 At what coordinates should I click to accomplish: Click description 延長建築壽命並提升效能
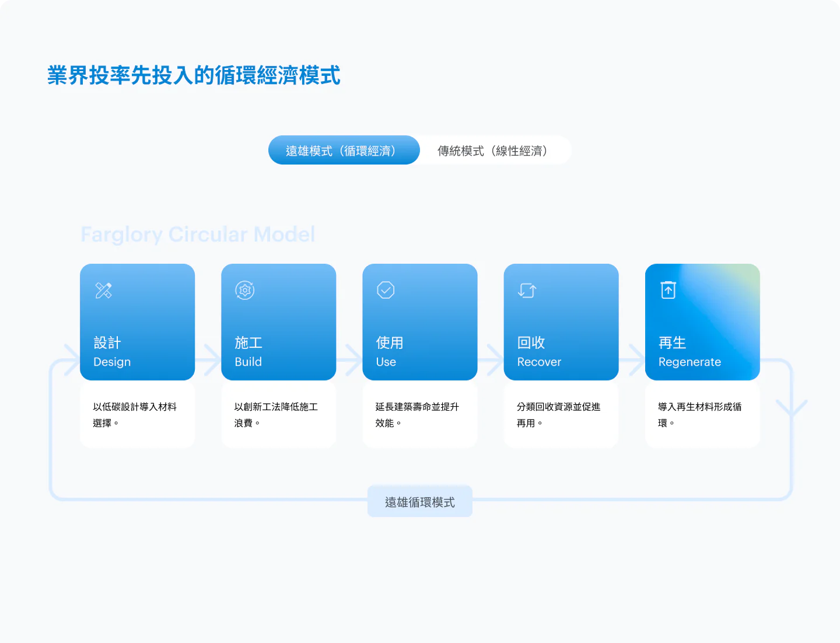pos(417,415)
